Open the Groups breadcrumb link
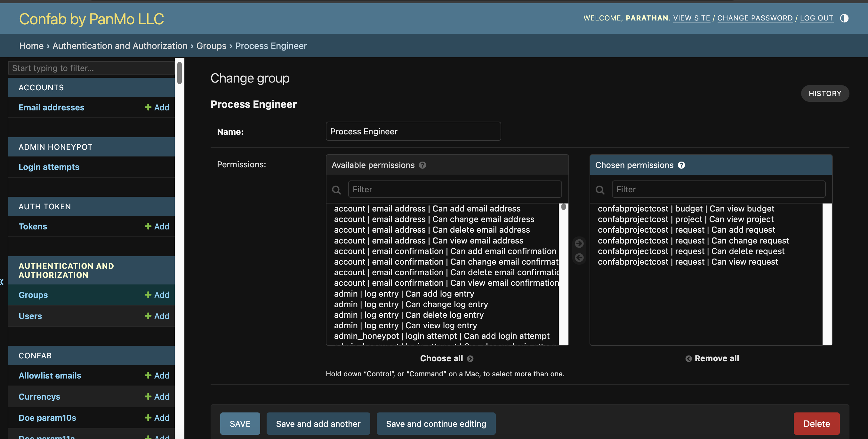Screen dimensions: 868x439 click(x=211, y=45)
